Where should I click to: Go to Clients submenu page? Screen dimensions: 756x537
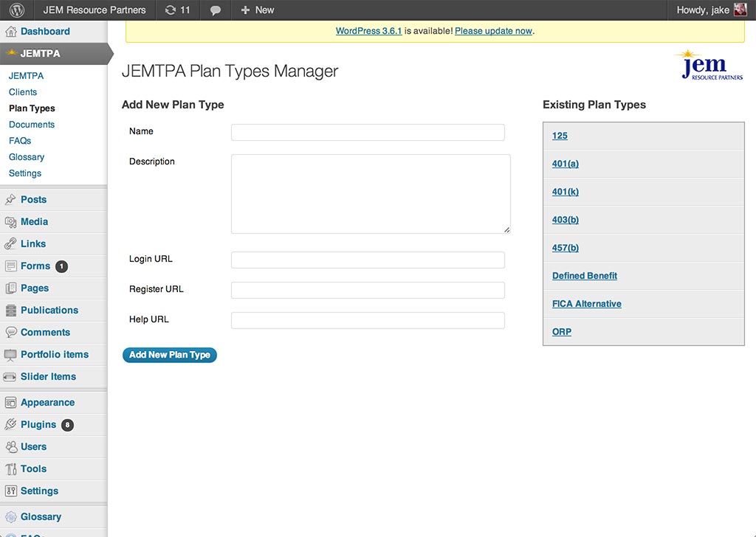coord(23,92)
